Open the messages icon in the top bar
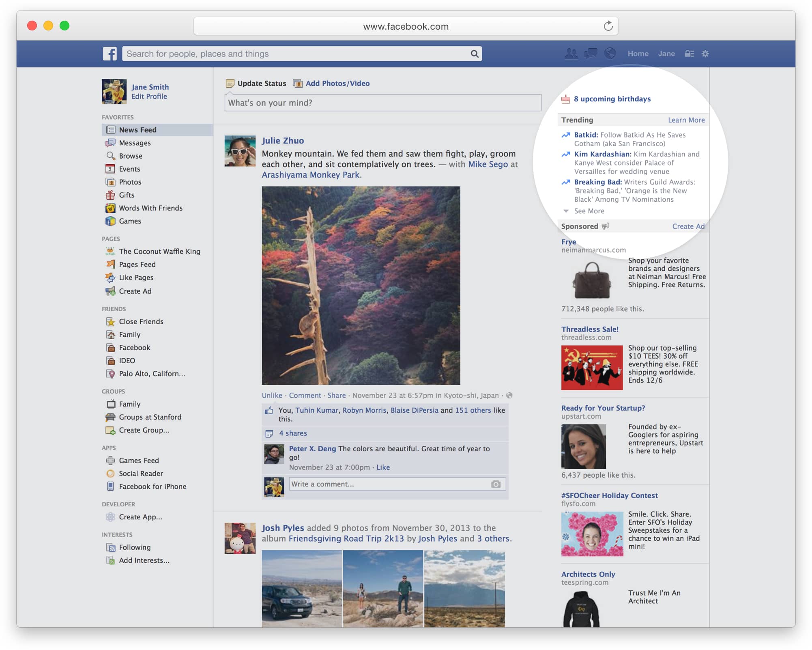The image size is (812, 650). point(591,54)
